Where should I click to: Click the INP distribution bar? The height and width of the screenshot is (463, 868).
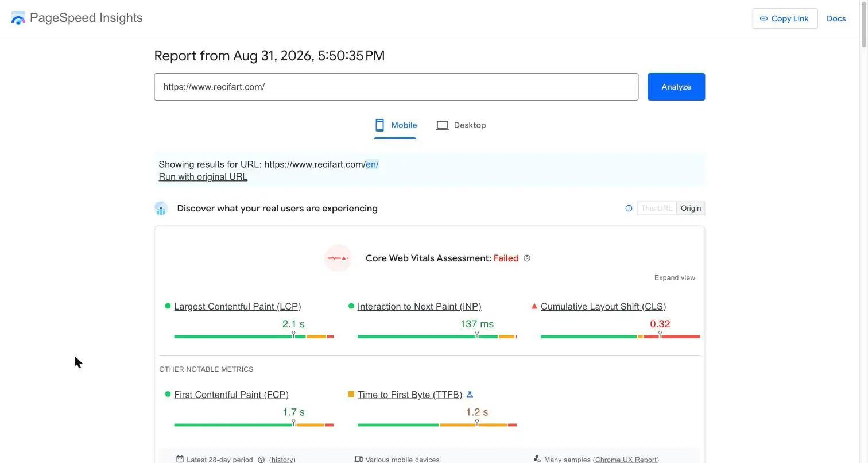[x=437, y=337]
